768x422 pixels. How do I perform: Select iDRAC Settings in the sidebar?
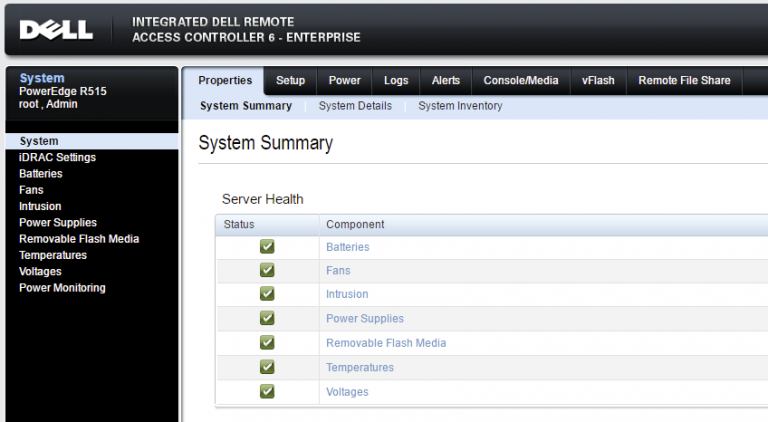tap(57, 157)
